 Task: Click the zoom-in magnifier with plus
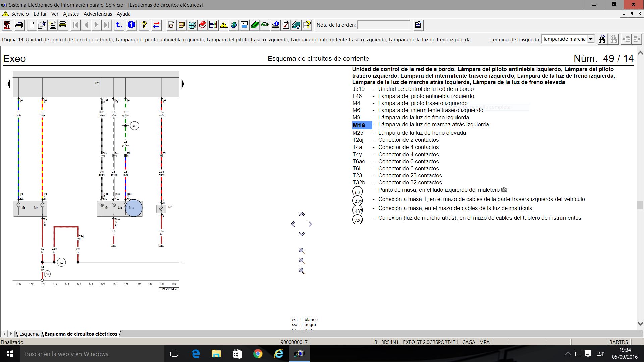coord(302,261)
